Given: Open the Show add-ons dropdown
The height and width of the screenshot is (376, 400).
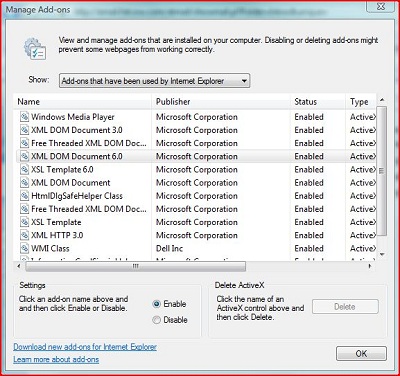Looking at the screenshot, I should [154, 81].
